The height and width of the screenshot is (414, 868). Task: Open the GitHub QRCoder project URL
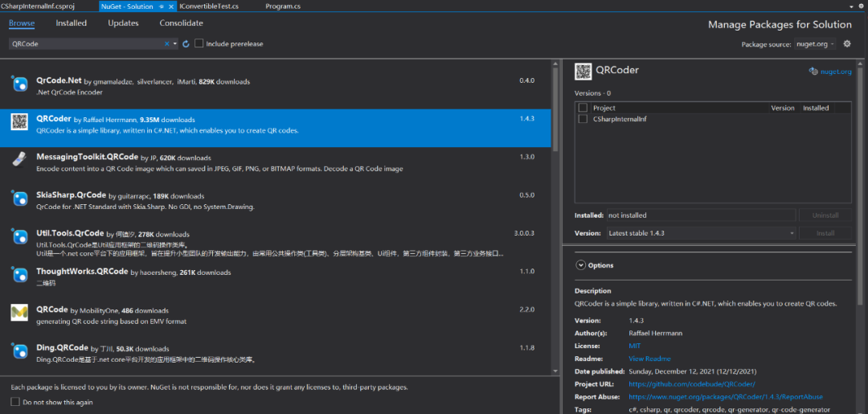692,384
